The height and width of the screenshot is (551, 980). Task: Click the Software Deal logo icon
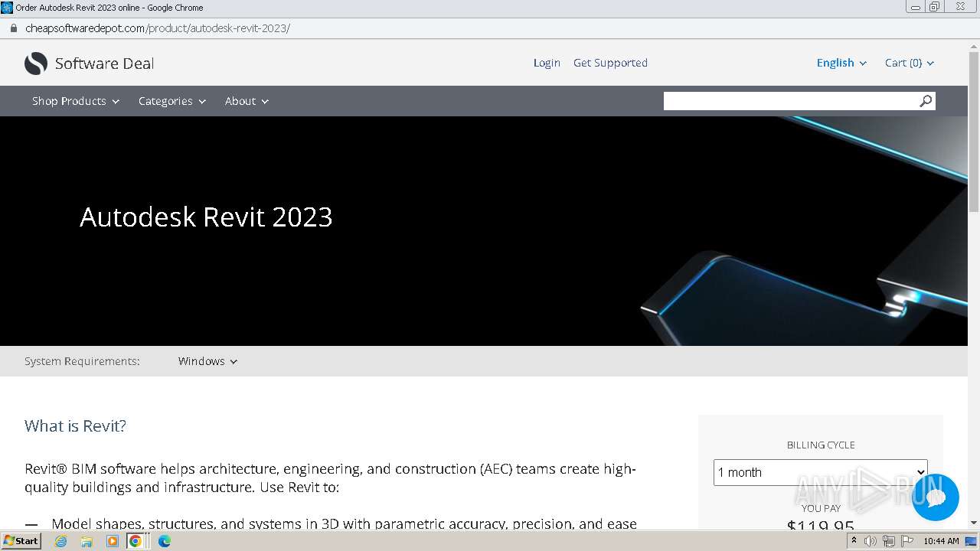click(x=36, y=64)
